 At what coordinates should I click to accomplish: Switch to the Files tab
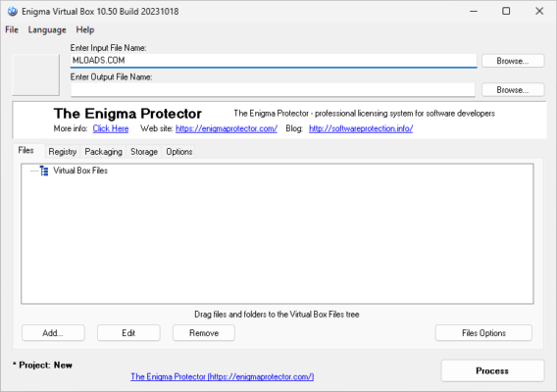click(x=25, y=151)
